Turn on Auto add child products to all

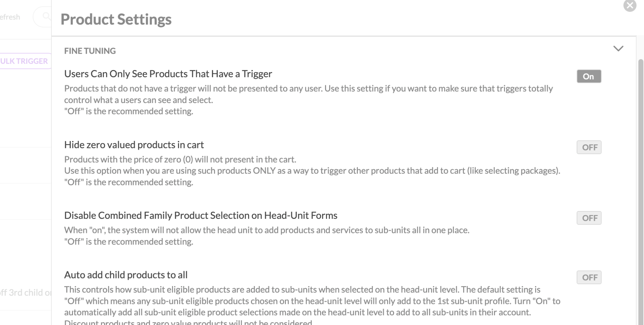pos(589,277)
